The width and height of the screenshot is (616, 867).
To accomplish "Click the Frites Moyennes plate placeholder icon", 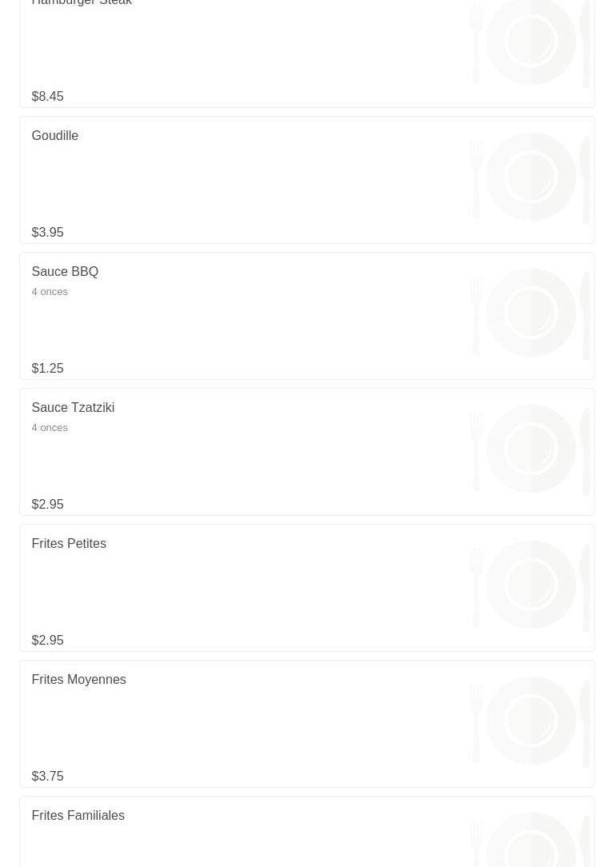I will click(x=530, y=721).
